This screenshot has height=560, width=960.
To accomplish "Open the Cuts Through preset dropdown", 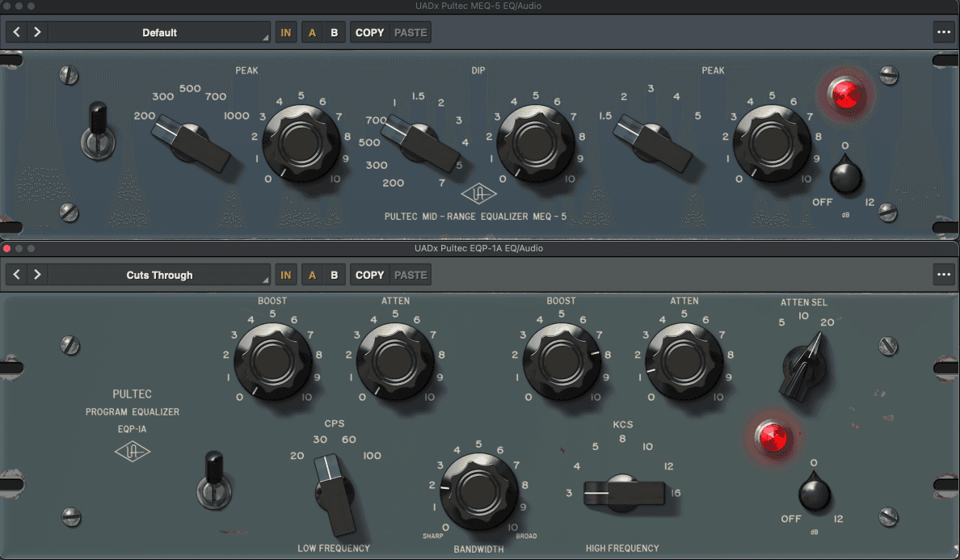I will coord(160,275).
